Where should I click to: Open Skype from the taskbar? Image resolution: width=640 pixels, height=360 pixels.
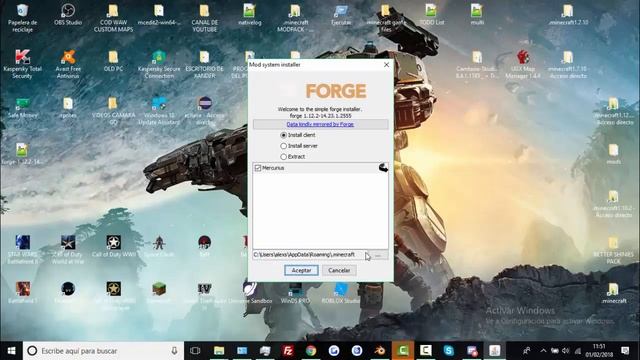coord(449,351)
